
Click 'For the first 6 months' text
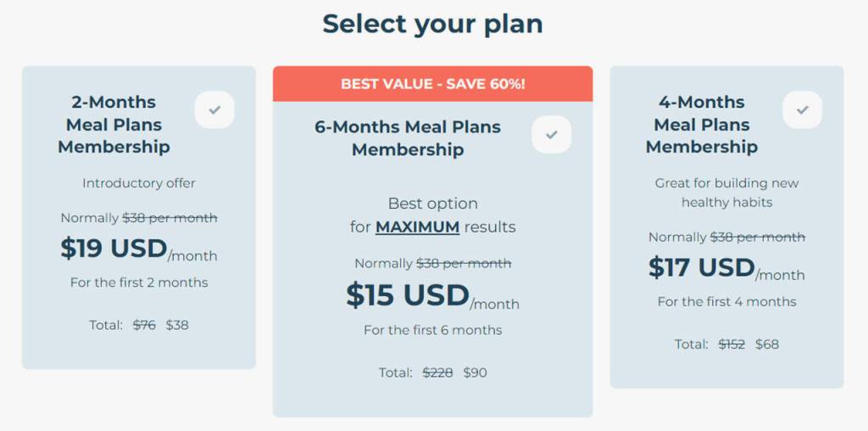click(x=432, y=330)
